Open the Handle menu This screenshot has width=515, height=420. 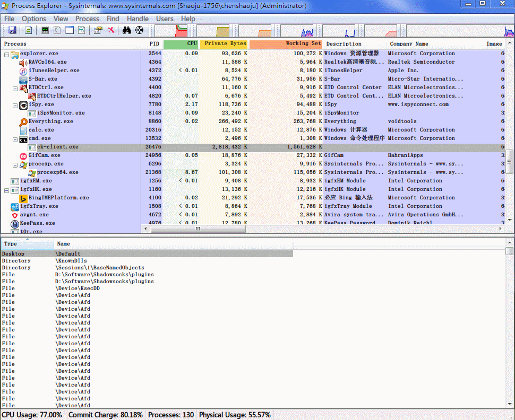(x=138, y=19)
